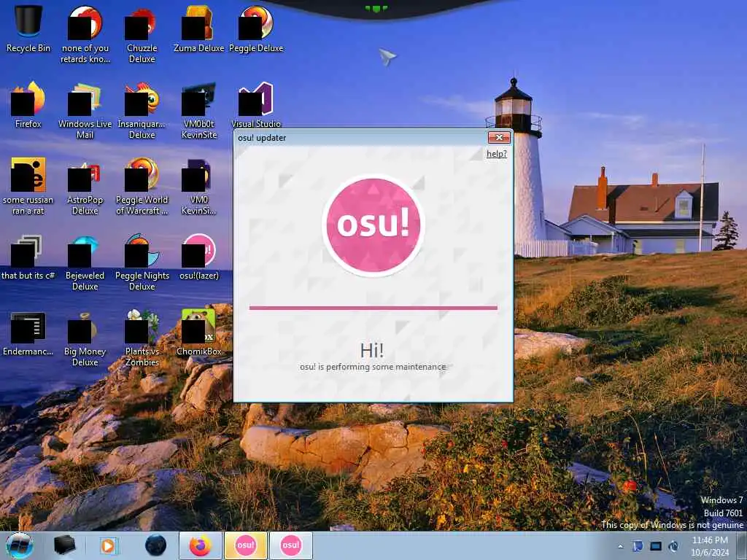The image size is (747, 560).
Task: Click the help? link in osu! updater
Action: 496,153
